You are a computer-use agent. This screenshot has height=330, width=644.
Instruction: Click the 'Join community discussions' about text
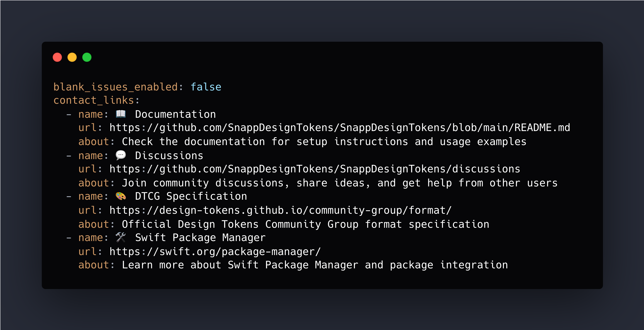tap(340, 183)
